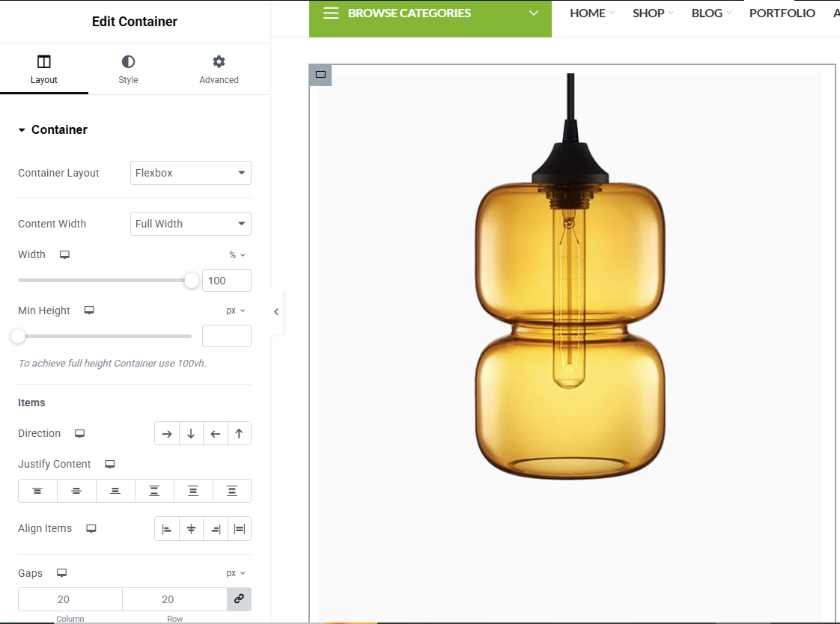This screenshot has width=840, height=624.
Task: Click the empty Min Height input field
Action: [x=227, y=336]
